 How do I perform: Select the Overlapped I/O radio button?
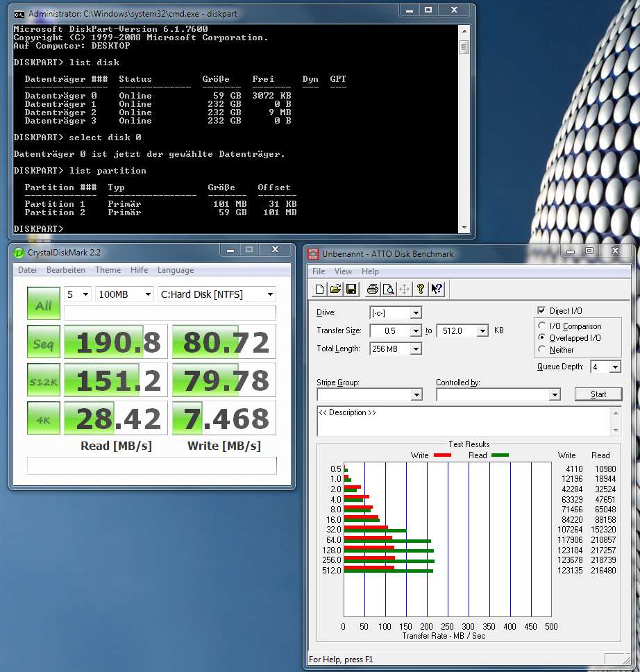[x=542, y=337]
